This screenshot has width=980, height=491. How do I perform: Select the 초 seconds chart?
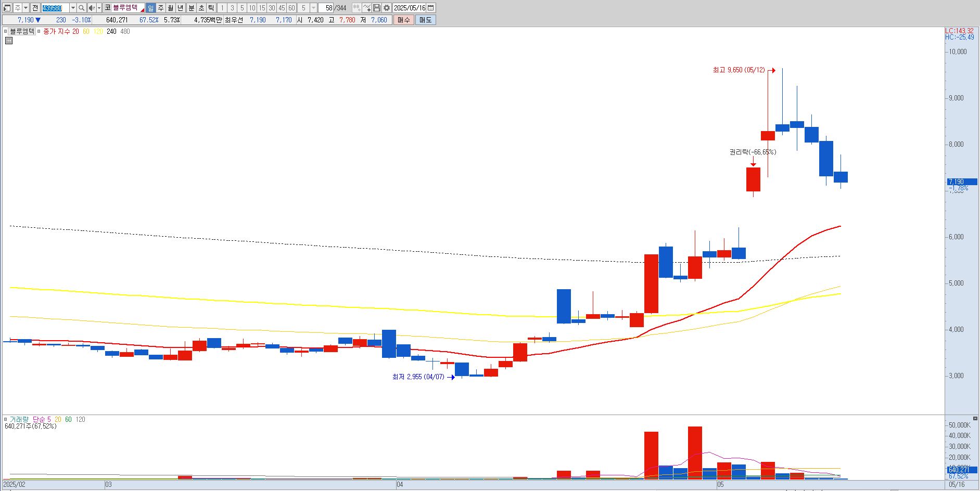(201, 8)
